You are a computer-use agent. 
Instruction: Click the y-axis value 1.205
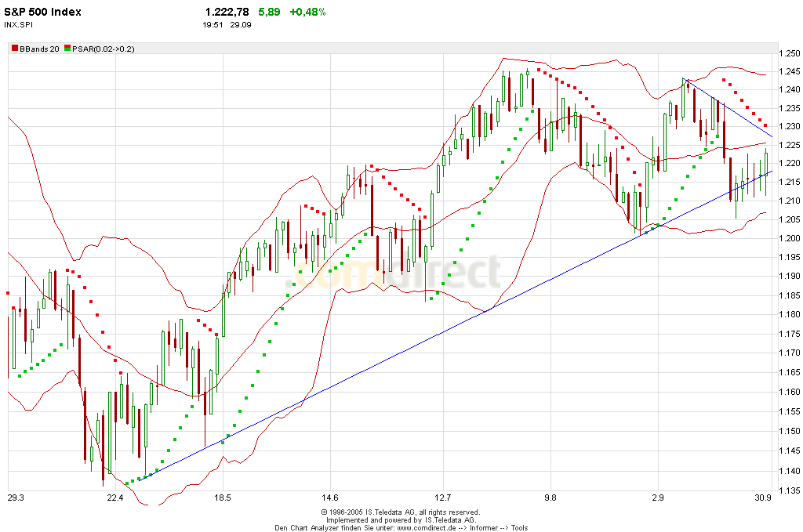(789, 219)
